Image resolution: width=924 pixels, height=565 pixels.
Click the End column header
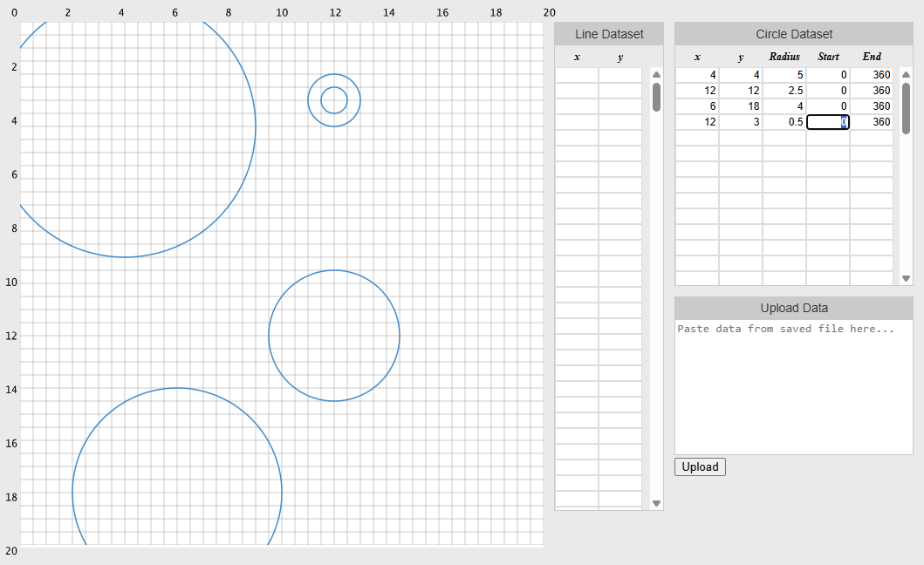(872, 57)
